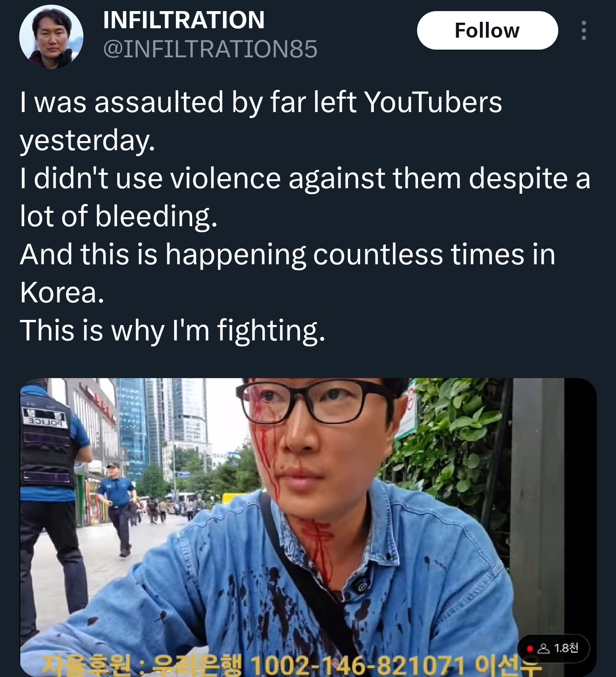The width and height of the screenshot is (616, 677).
Task: Click "And this is happening countless times in"
Action: (x=287, y=254)
